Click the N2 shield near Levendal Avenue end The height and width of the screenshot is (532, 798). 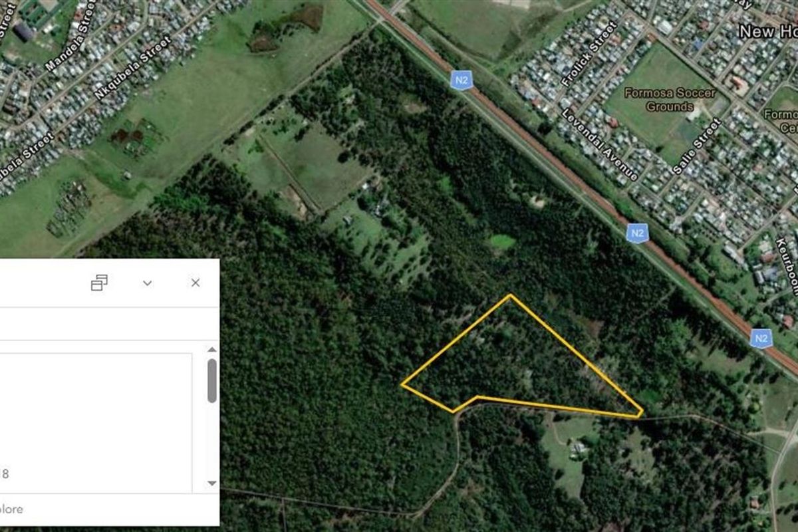(637, 233)
